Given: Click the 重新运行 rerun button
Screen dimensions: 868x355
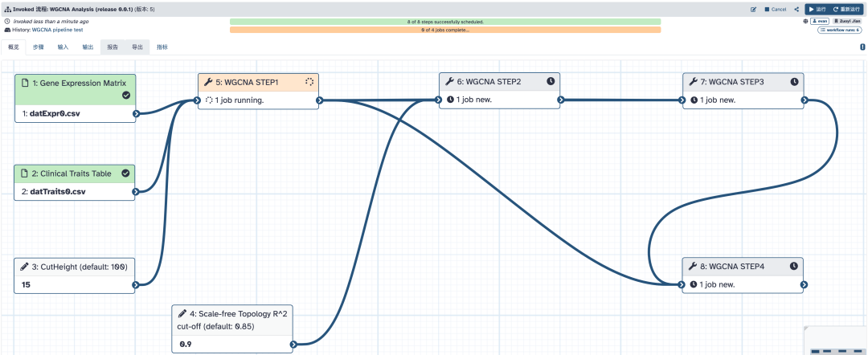Looking at the screenshot, I should click(845, 10).
